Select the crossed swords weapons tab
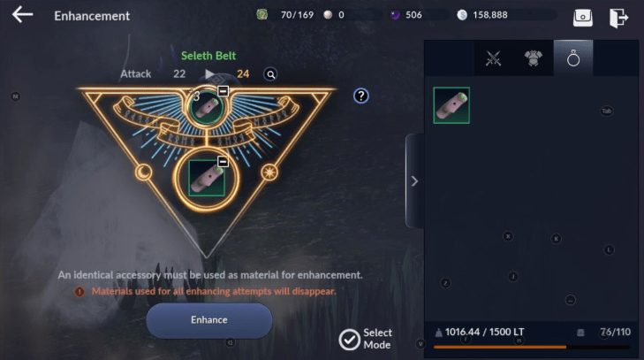The image size is (644, 360). click(x=493, y=58)
